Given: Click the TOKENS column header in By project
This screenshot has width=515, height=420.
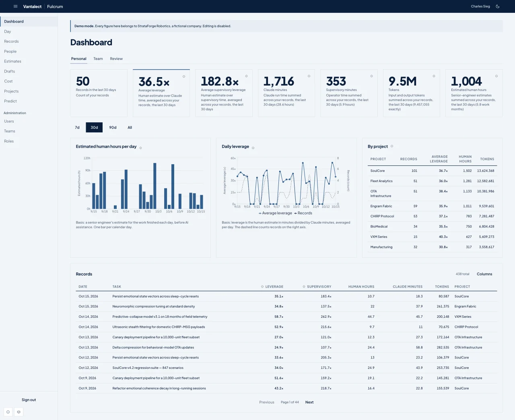Looking at the screenshot, I should pyautogui.click(x=487, y=159).
